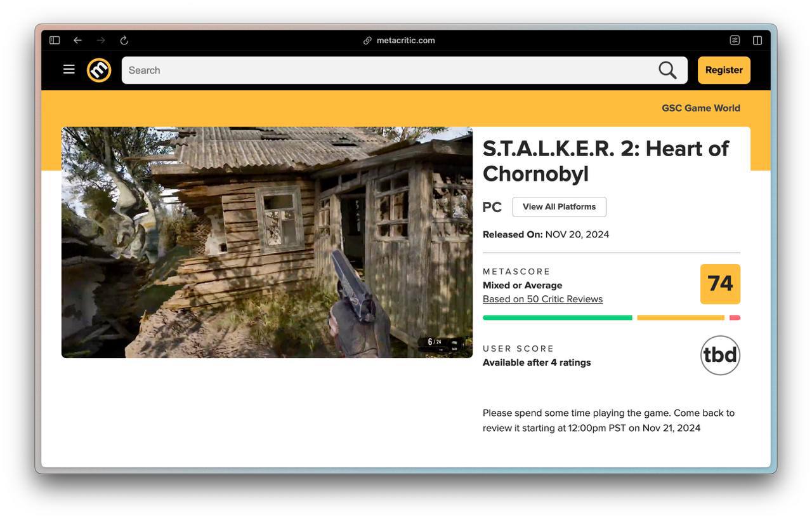Click the tbd user score circle
This screenshot has width=812, height=520.
720,355
